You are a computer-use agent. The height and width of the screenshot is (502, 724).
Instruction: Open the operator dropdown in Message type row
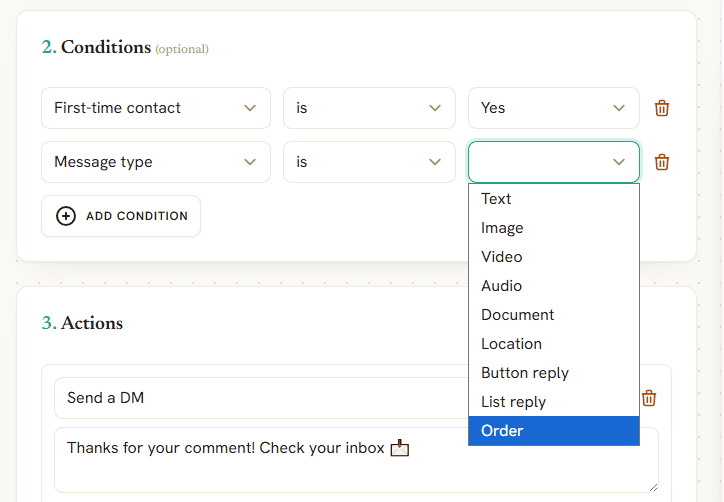[369, 162]
